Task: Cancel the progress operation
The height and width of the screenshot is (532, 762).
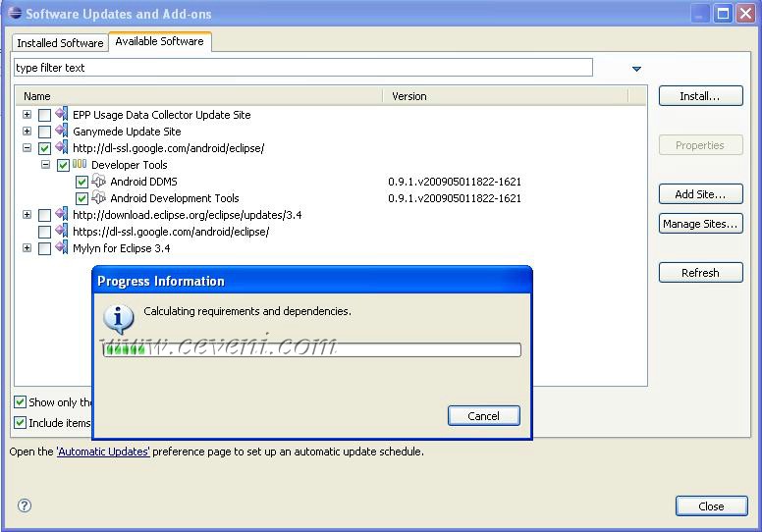Action: click(483, 416)
